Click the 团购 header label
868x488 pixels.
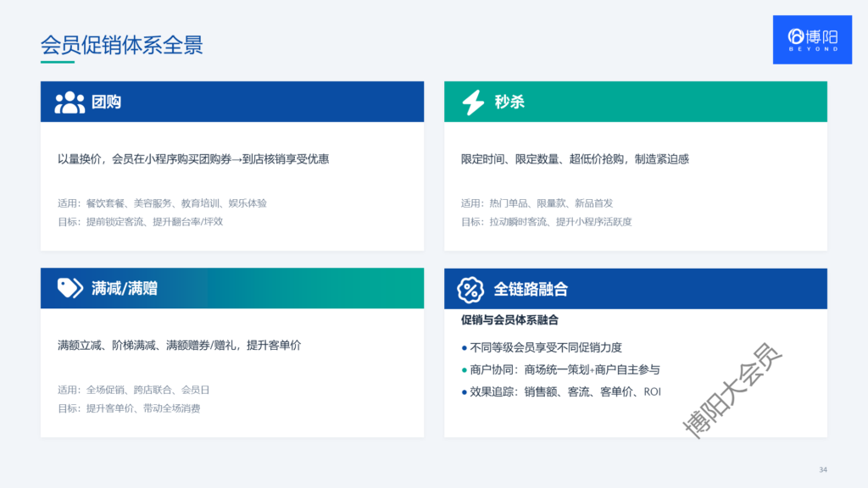(106, 102)
